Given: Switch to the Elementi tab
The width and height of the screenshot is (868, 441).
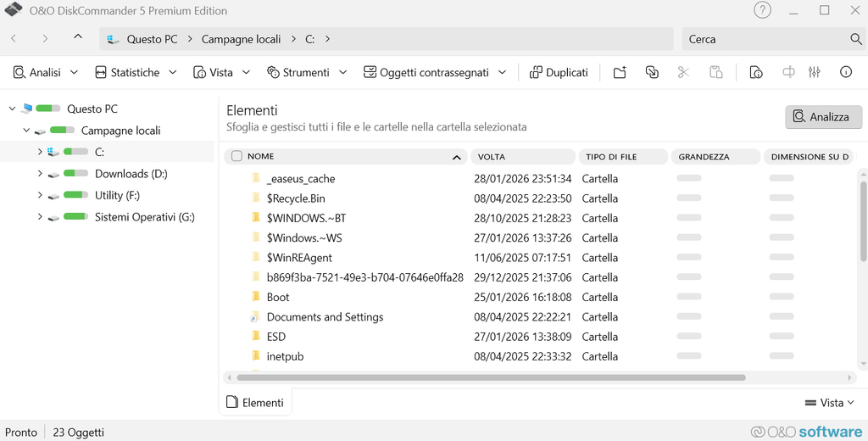Looking at the screenshot, I should 256,403.
